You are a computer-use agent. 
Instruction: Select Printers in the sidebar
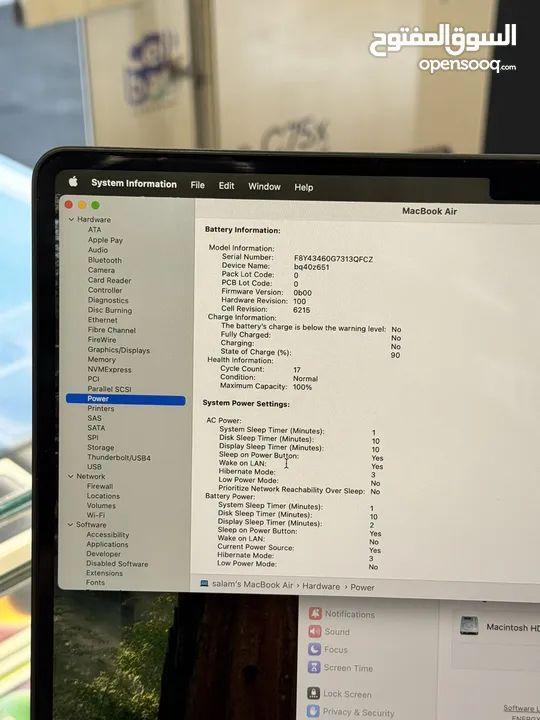(101, 408)
